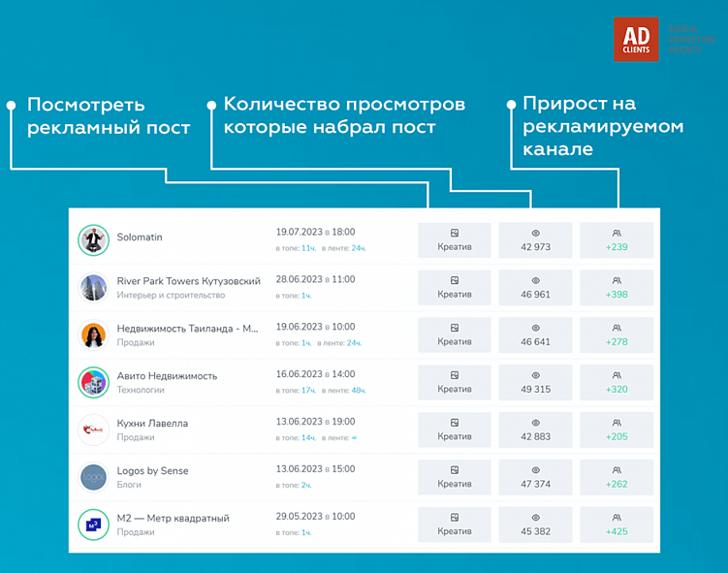Click the views tile showing 46 961

(535, 287)
